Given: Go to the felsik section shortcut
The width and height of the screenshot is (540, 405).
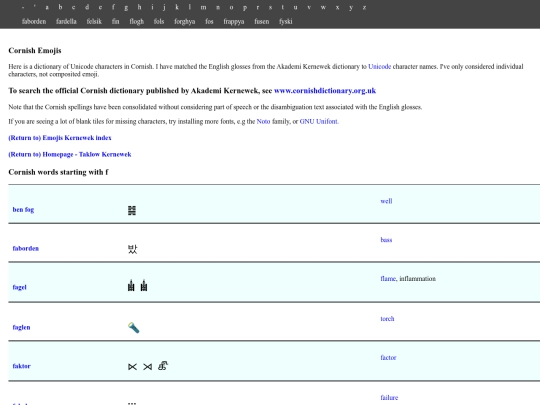Looking at the screenshot, I should pos(94,21).
